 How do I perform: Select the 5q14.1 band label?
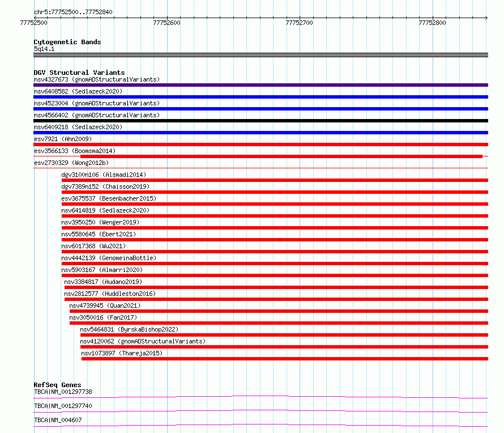(44, 49)
